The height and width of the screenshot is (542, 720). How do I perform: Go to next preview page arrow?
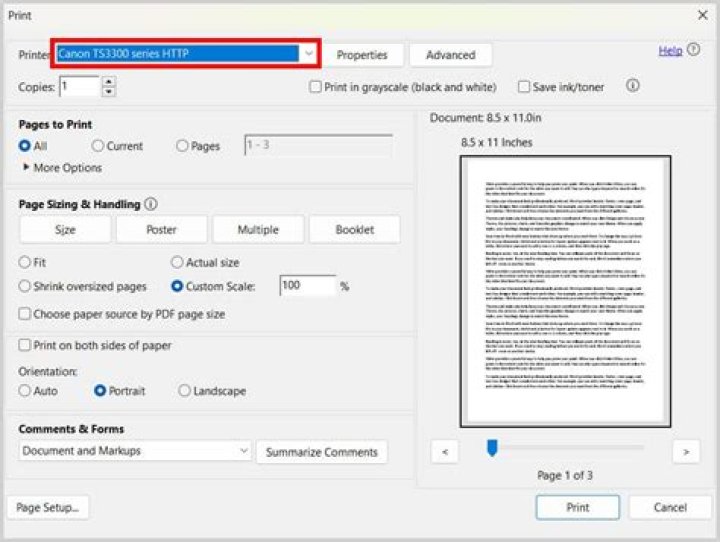[685, 452]
